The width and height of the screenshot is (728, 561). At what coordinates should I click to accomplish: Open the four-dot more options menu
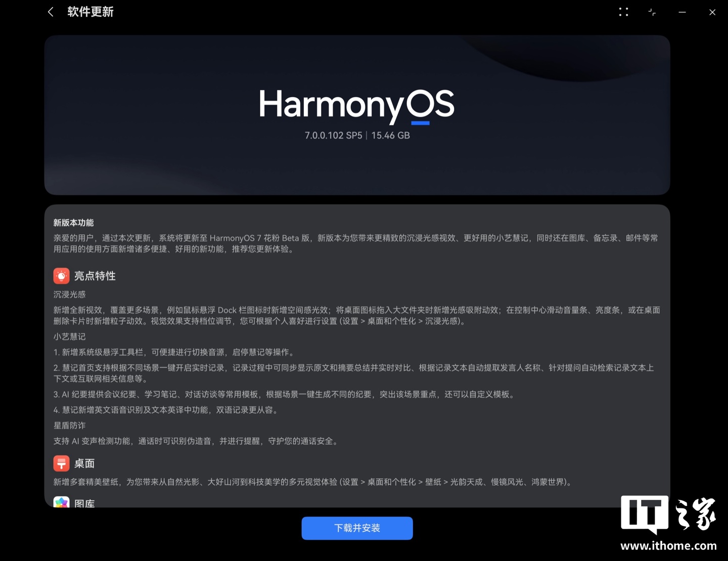(624, 12)
